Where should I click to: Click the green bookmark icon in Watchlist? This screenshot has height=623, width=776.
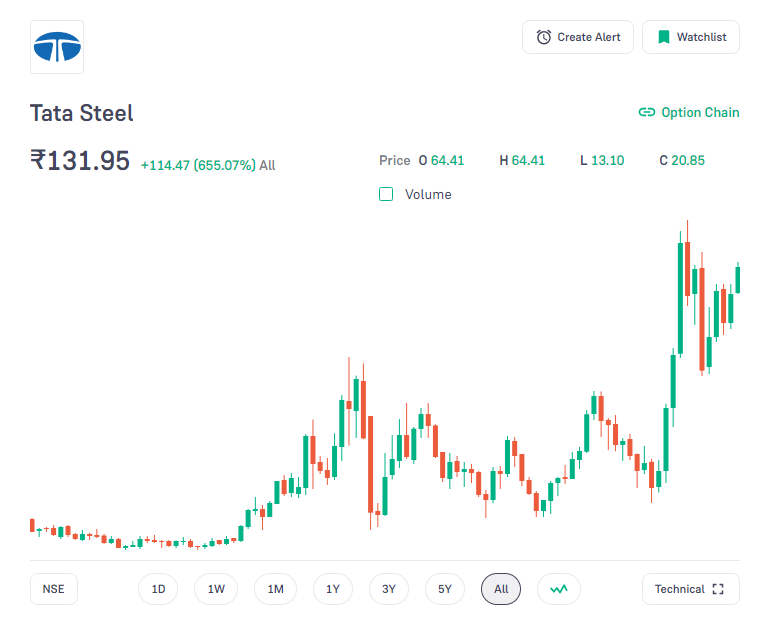tap(664, 37)
